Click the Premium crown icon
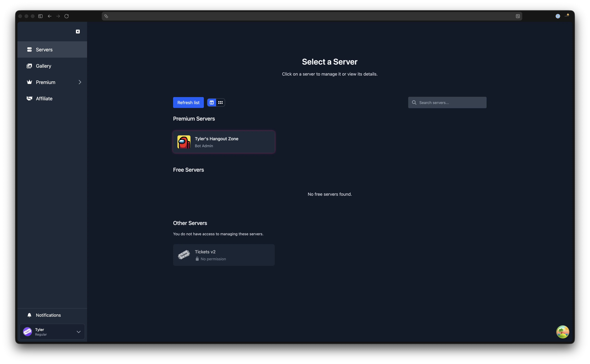 click(29, 82)
